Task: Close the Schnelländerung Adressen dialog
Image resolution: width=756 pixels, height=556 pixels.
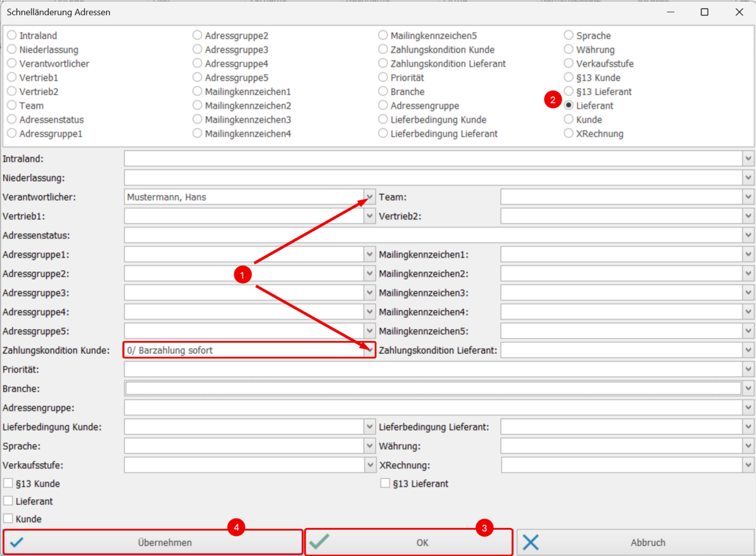Action: pyautogui.click(x=739, y=12)
